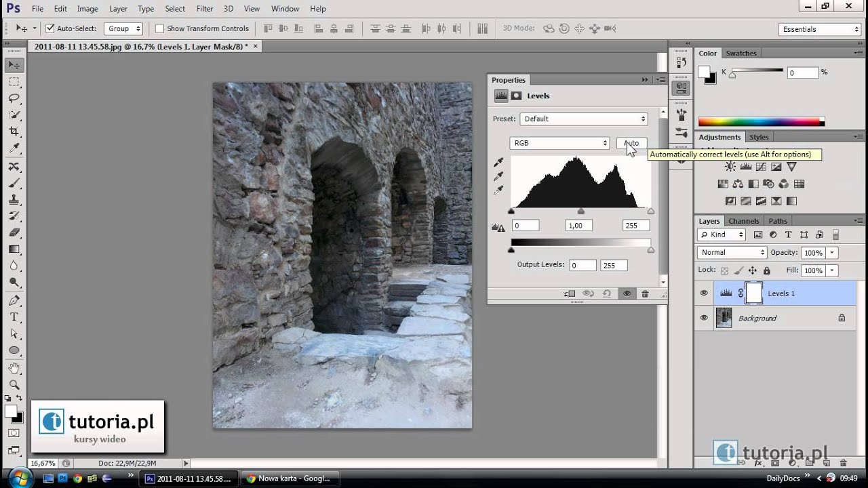868x488 pixels.
Task: Select the Spot Healing Brush tool
Action: click(14, 167)
